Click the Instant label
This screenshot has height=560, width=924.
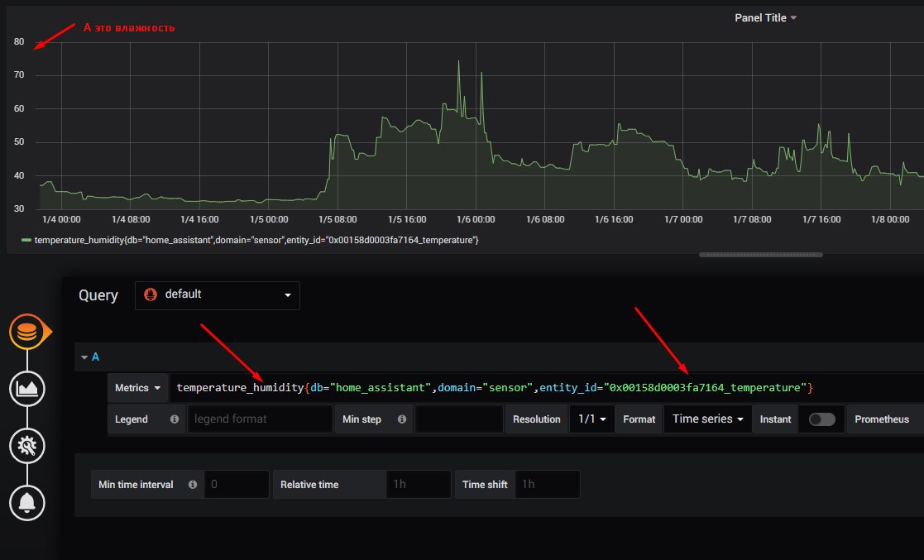(775, 419)
